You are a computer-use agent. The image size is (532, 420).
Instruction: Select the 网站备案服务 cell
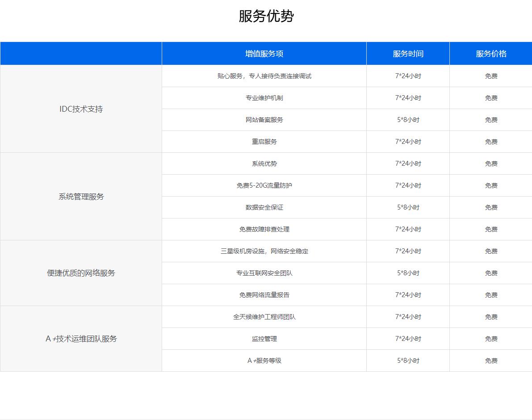[x=264, y=120]
